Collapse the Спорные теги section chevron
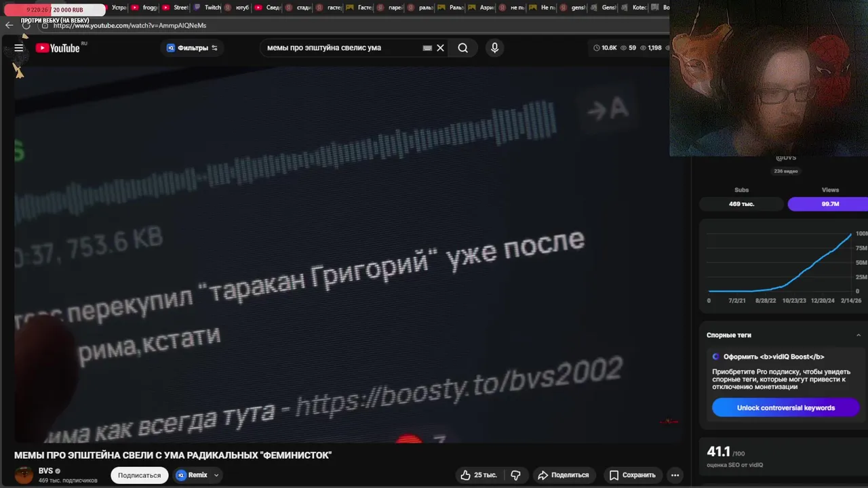Image resolution: width=868 pixels, height=488 pixels. 859,335
